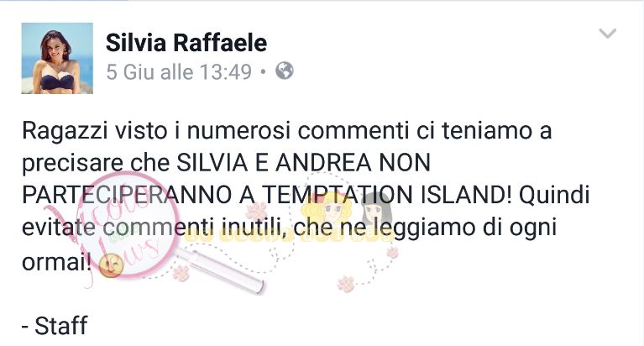Click the word PARTECIPERANNO in the post

pyautogui.click(x=127, y=194)
